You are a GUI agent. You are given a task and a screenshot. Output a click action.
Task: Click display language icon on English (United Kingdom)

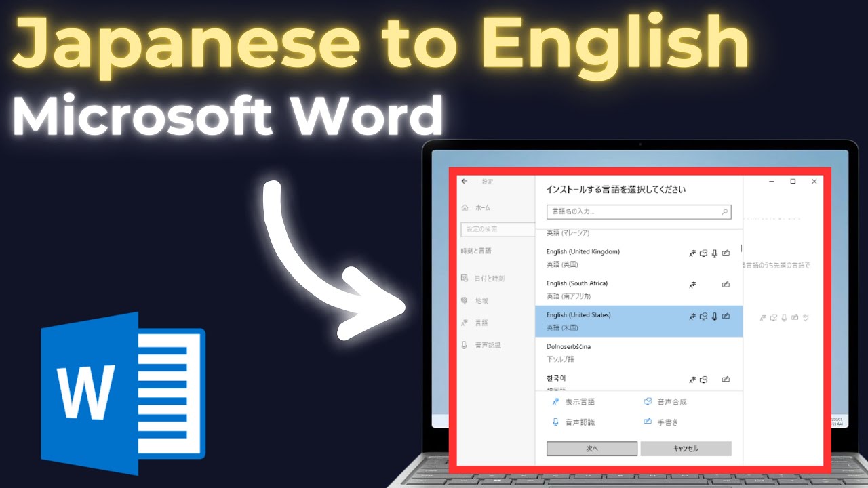tap(692, 253)
